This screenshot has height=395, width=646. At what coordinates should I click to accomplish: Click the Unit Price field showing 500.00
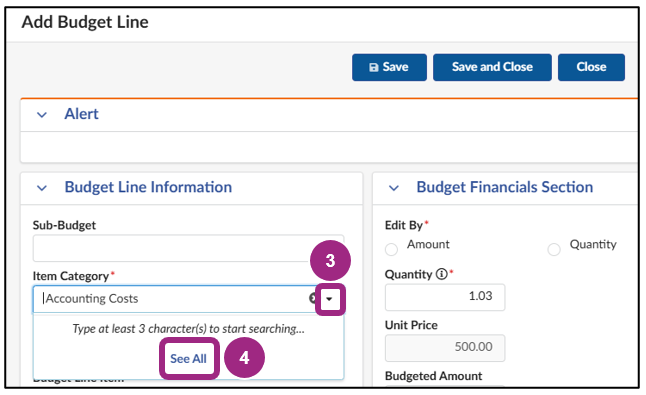pos(445,348)
